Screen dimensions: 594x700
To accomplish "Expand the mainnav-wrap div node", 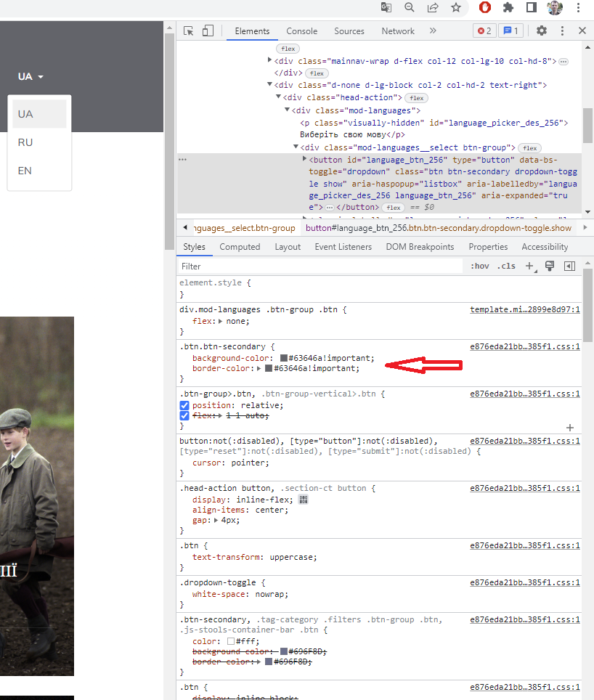I will pos(270,61).
